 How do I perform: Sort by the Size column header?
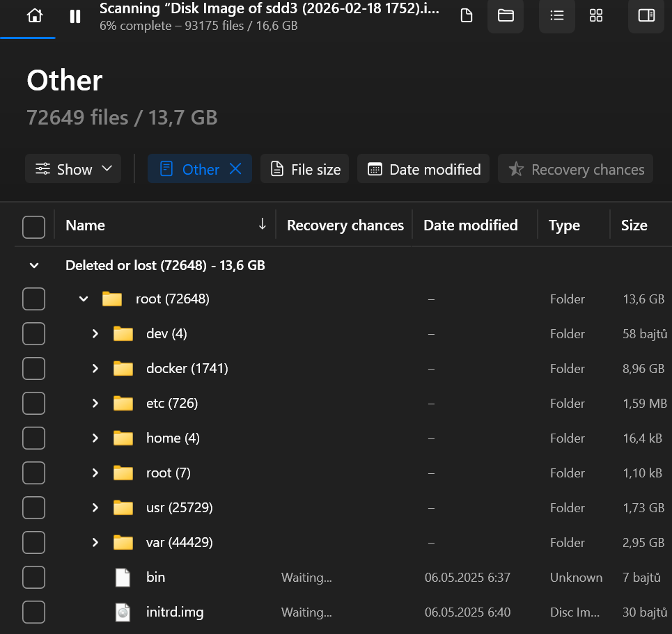click(634, 225)
